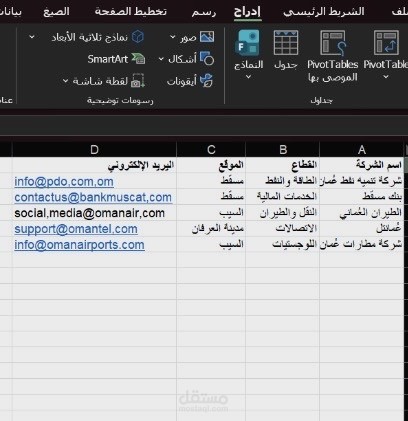Select cell شركة تنمية نفط عُمان
Screen dimensions: 408x421
pos(361,181)
